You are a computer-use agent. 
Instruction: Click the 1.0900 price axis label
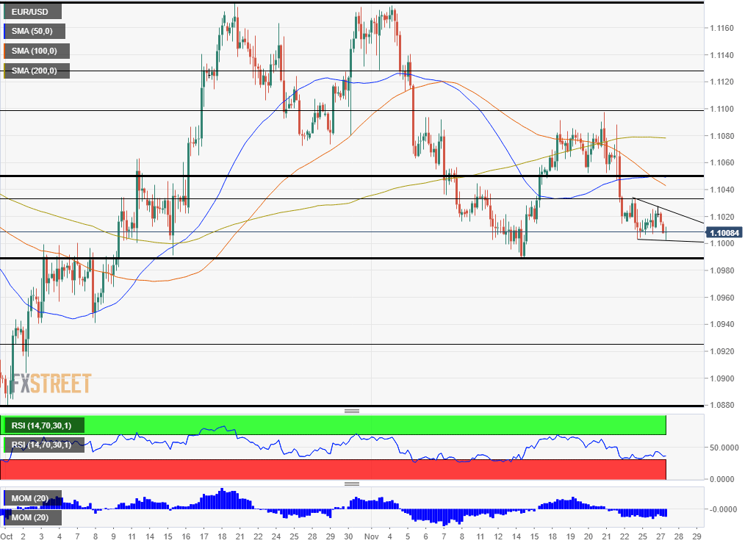721,378
